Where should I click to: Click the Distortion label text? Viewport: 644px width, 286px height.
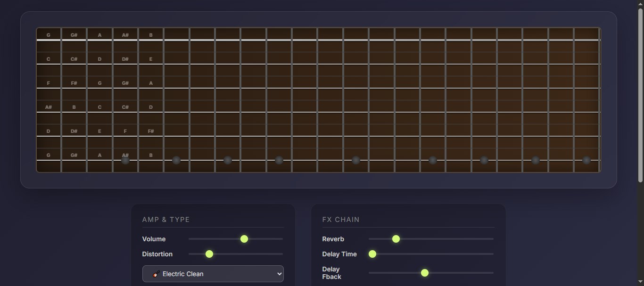tap(157, 254)
